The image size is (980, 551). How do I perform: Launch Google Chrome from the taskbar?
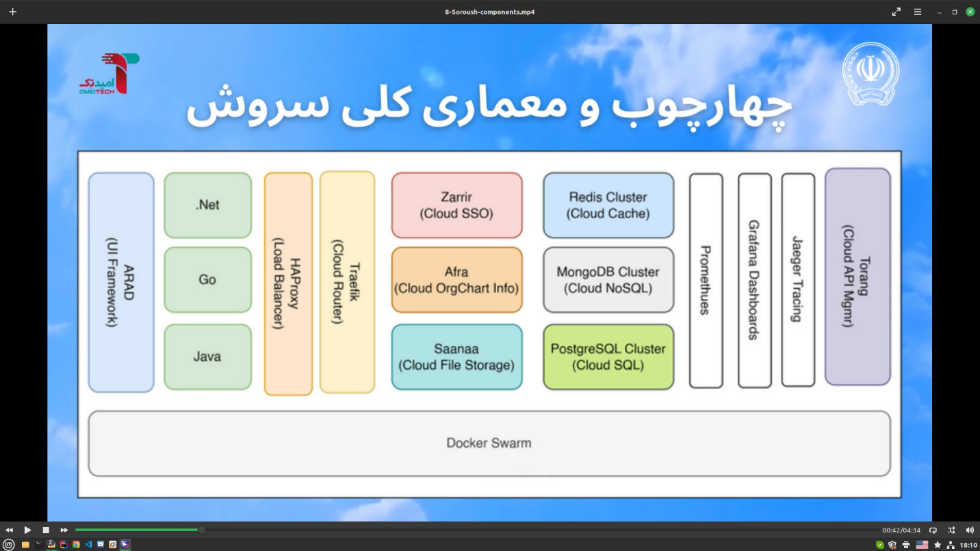[x=76, y=545]
